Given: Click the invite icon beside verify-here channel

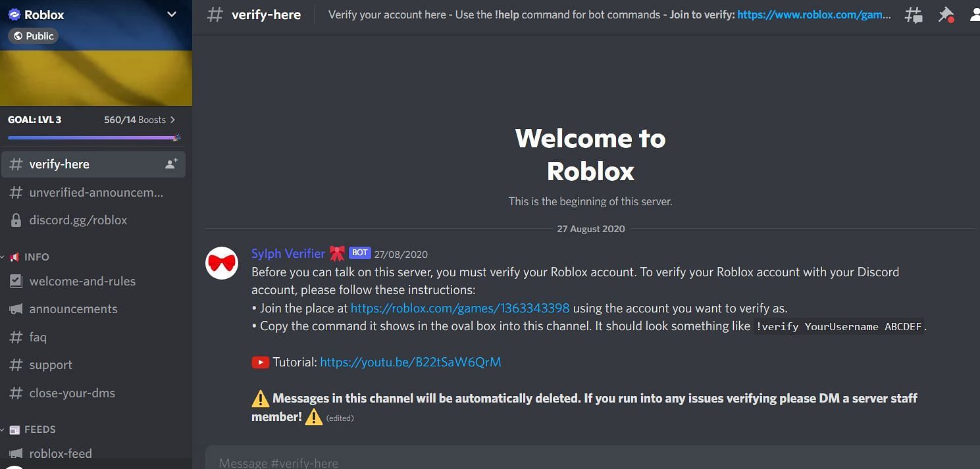Looking at the screenshot, I should pos(171,164).
